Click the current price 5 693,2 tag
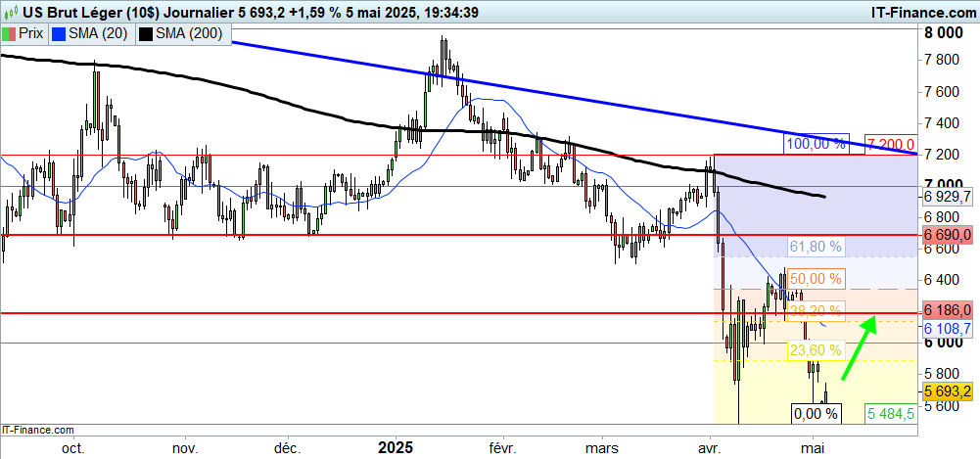 946,391
